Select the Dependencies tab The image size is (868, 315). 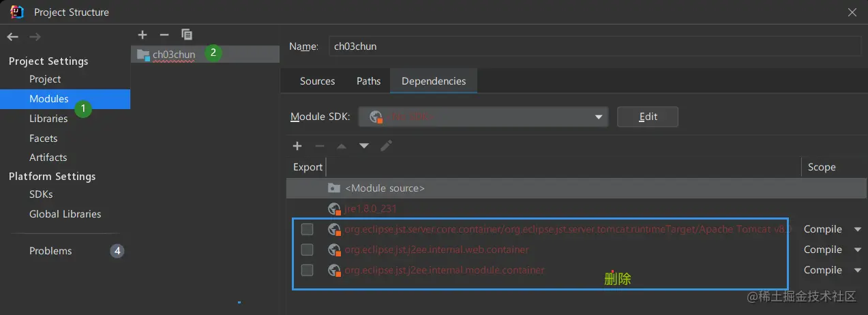tap(434, 80)
